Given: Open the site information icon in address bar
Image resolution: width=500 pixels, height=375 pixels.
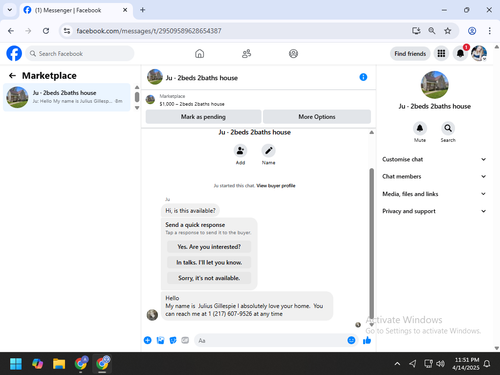Looking at the screenshot, I should [67, 31].
